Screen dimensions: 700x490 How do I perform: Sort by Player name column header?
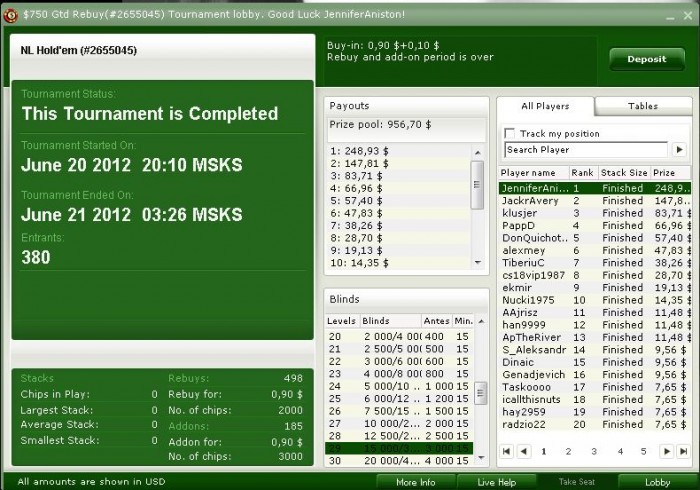tap(533, 173)
